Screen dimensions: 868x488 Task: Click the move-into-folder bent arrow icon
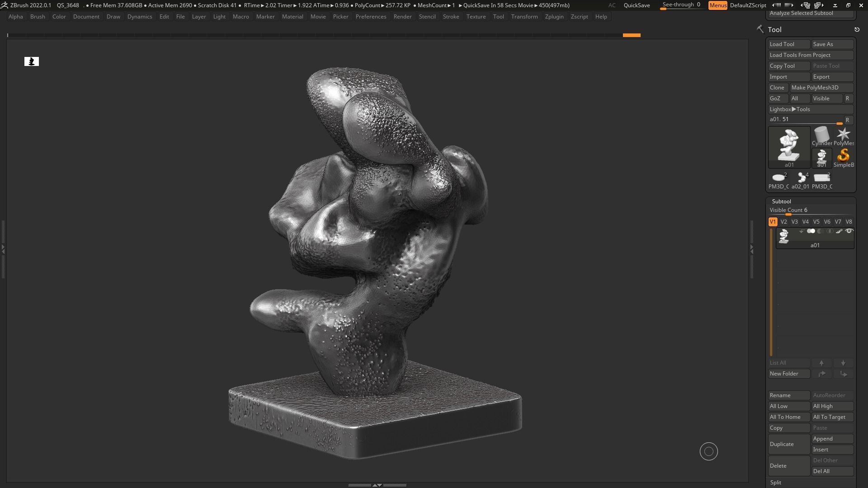click(843, 374)
